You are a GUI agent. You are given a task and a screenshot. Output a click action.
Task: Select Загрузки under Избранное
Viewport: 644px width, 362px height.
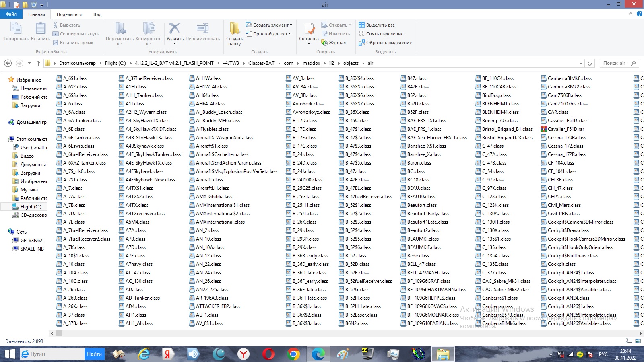30,105
